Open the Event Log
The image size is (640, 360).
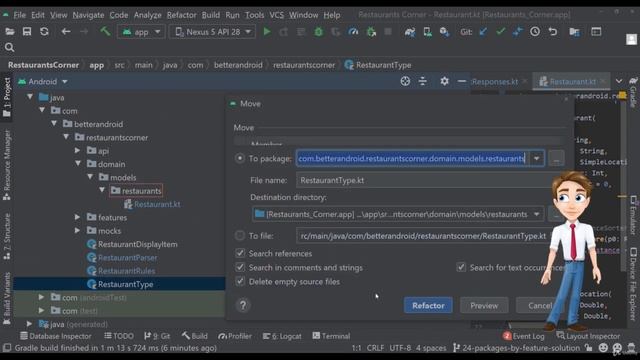pos(524,336)
